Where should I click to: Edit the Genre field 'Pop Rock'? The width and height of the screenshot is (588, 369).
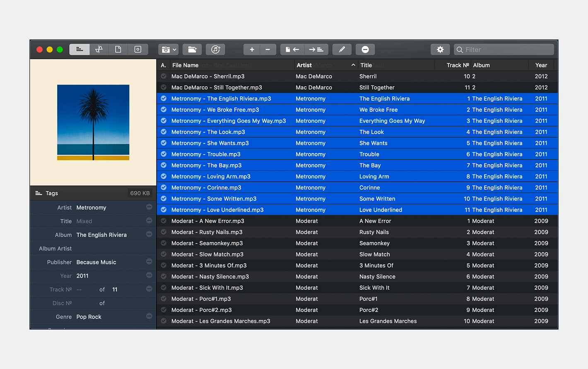coord(110,317)
